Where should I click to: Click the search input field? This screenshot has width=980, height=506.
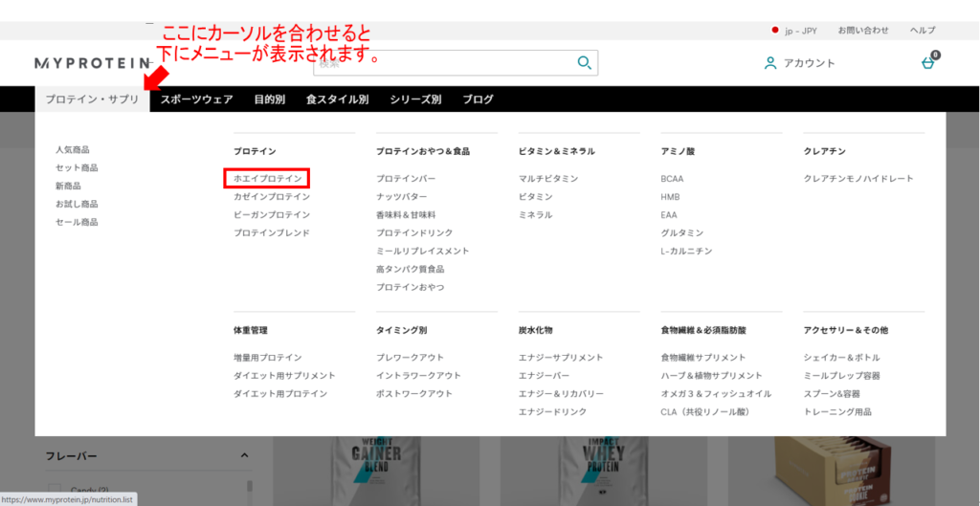coord(456,63)
